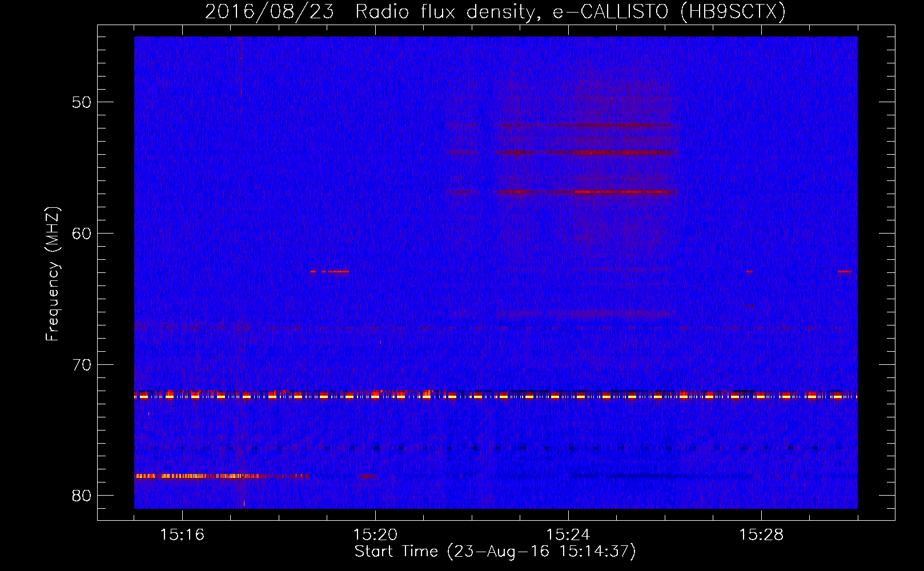Viewport: 924px width, 571px height.
Task: Click the "Frequency (MHZ)" axis label
Action: click(52, 274)
